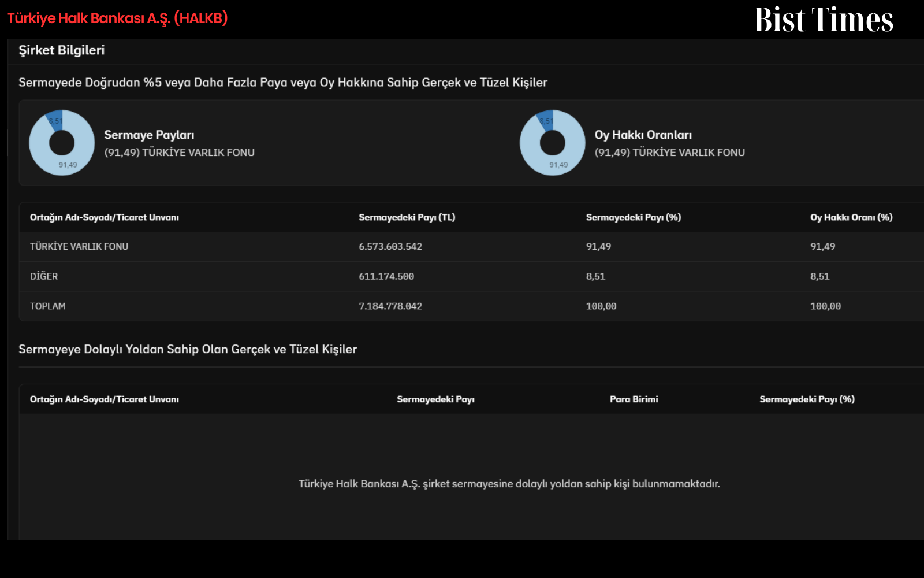Click the Sermayedeki Payı (TL) column header
Viewport: 924px width, 578px height.
[x=407, y=217]
